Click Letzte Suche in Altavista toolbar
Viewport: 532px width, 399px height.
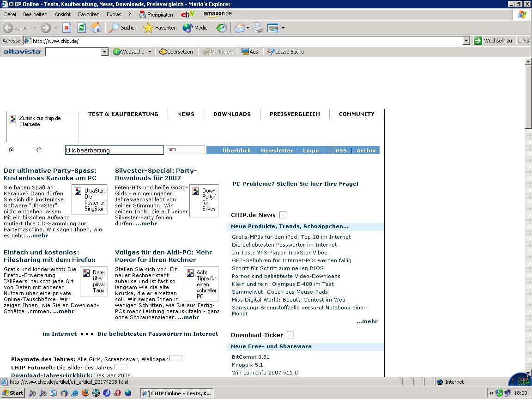click(286, 52)
